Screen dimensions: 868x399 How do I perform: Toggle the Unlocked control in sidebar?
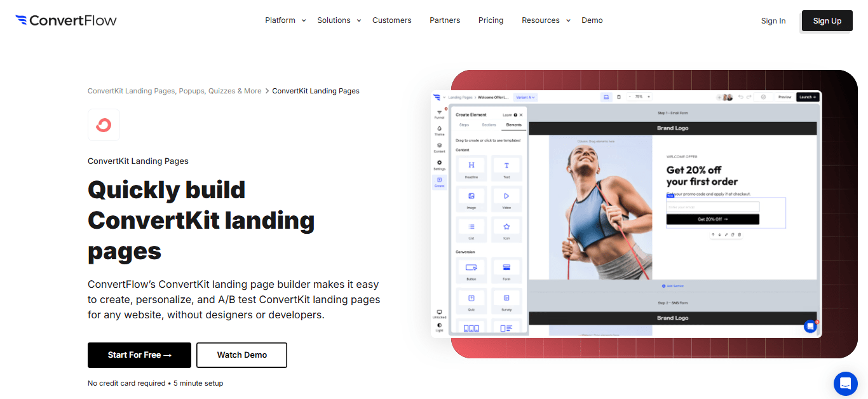pos(439,314)
